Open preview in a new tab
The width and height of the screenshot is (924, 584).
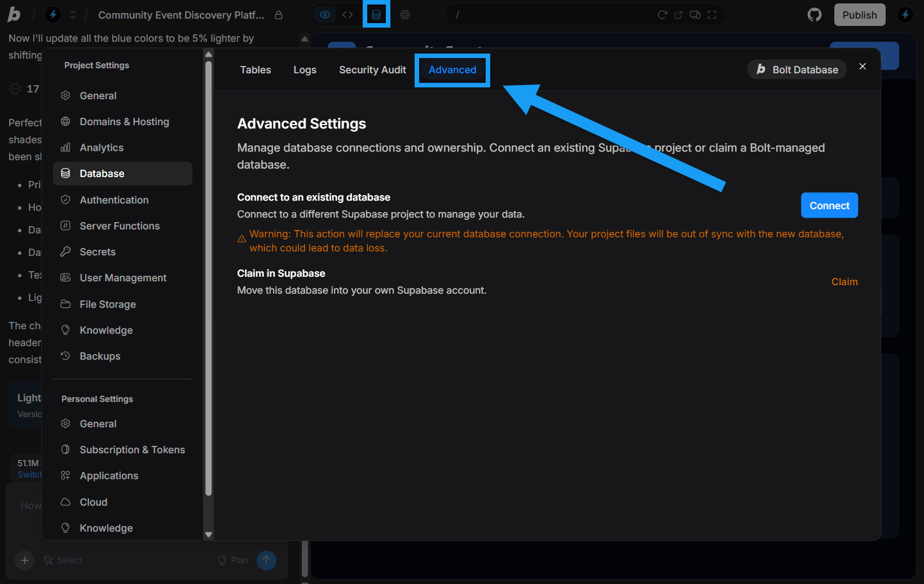pyautogui.click(x=678, y=15)
